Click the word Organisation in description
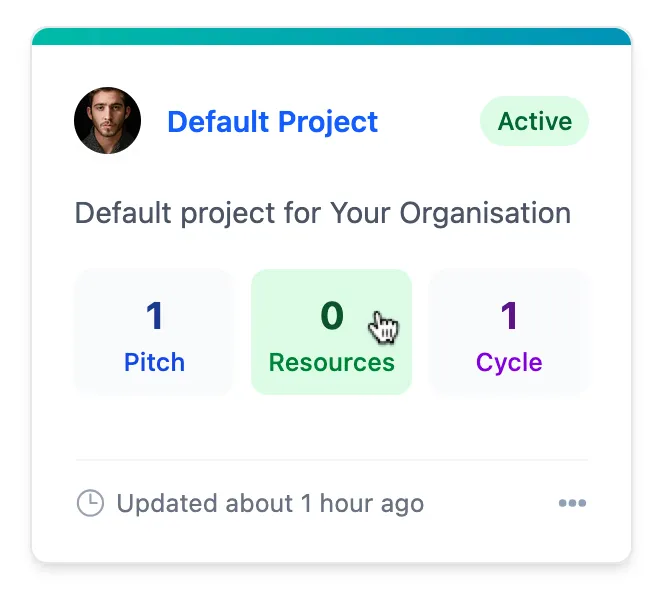 485,213
